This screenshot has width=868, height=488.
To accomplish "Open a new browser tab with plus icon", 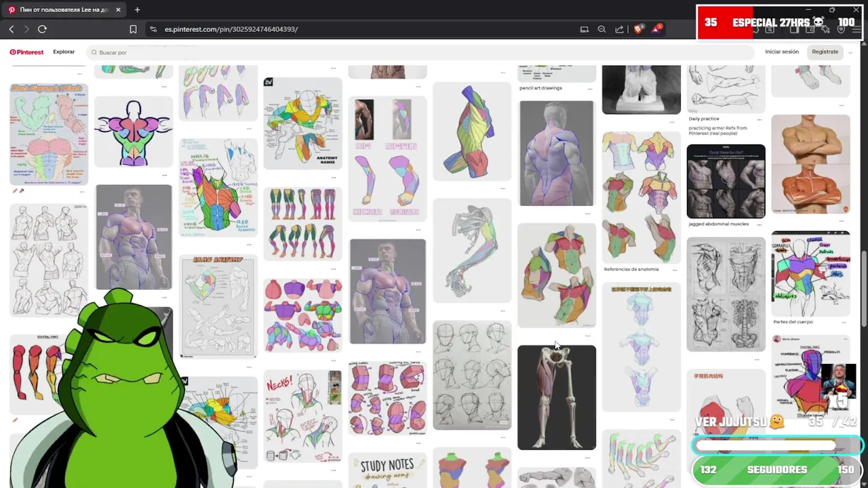I will [x=137, y=9].
